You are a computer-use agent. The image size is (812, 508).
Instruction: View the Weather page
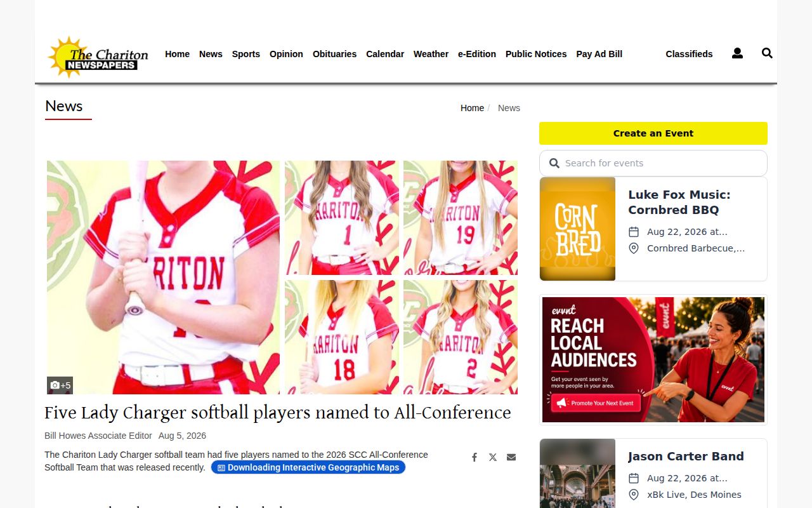[431, 54]
